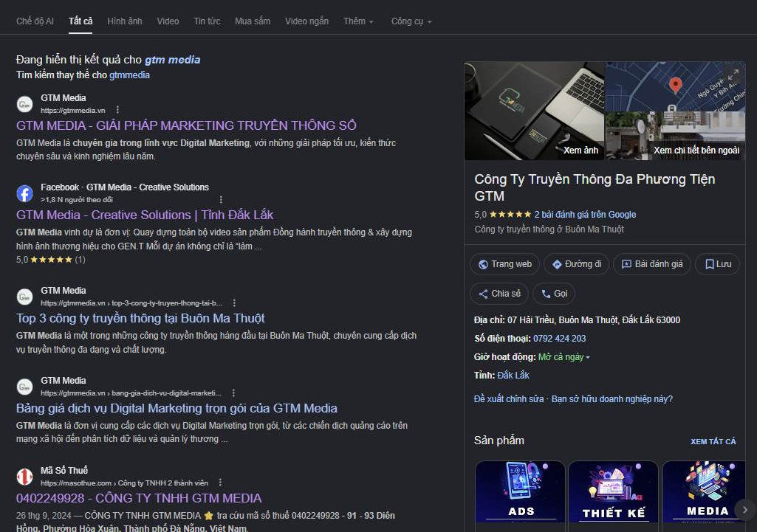Click the 5,0 star rating under Facebook result
The height and width of the screenshot is (532, 757).
51,260
